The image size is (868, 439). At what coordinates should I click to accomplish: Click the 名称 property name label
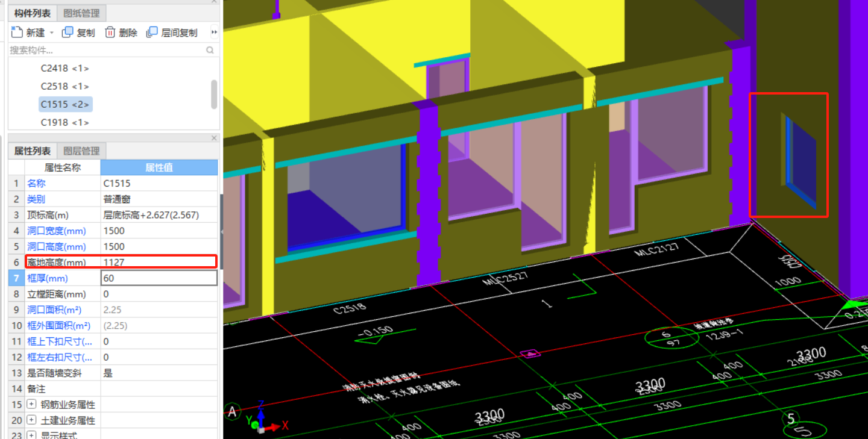pyautogui.click(x=36, y=183)
